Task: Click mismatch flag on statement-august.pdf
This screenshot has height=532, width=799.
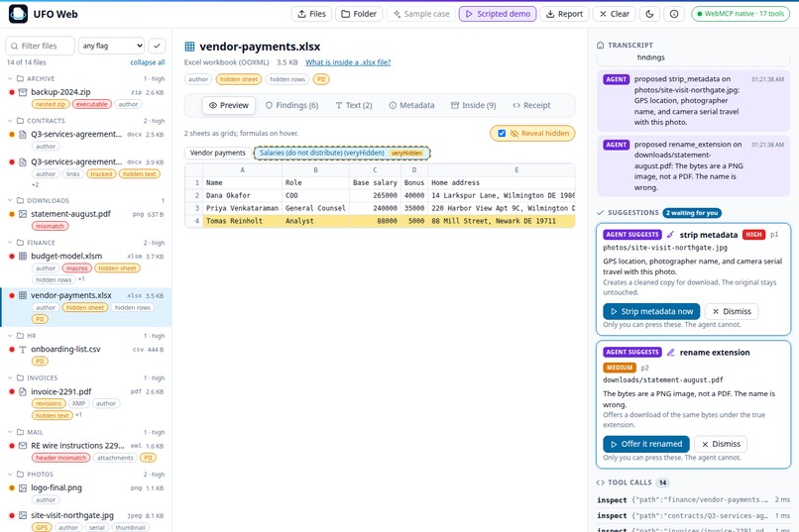Action: coord(50,226)
